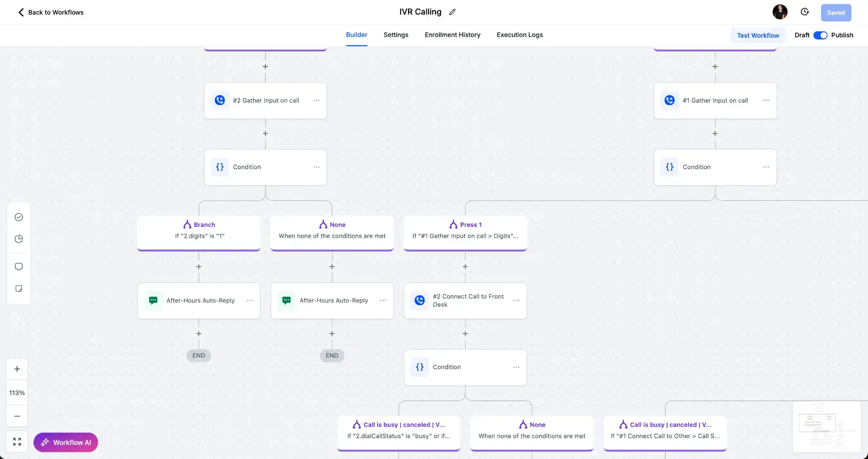The width and height of the screenshot is (868, 459).
Task: Go Back to Workflows
Action: pos(51,12)
